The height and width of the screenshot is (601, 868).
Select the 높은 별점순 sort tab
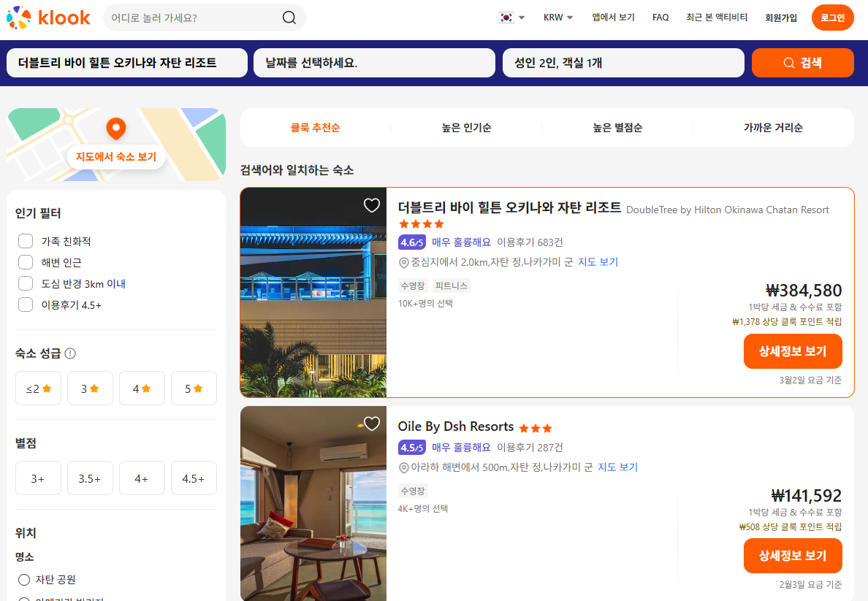click(x=617, y=128)
